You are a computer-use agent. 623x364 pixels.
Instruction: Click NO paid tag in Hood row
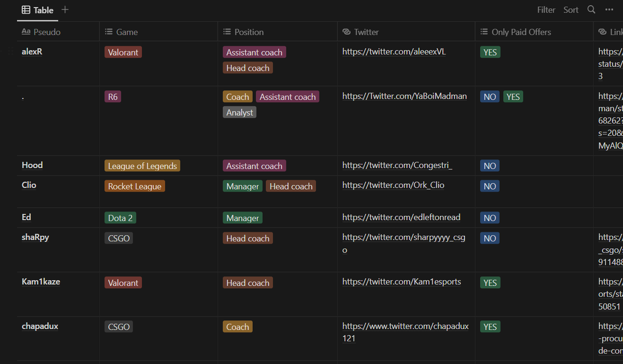click(490, 166)
